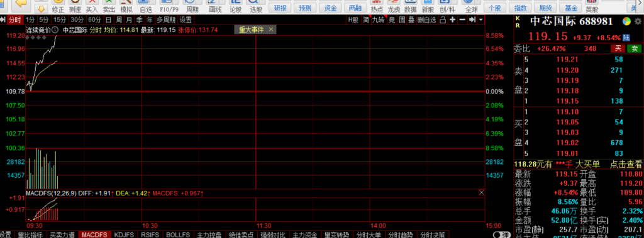
Task: Click the minus icon in chart toolbar
Action: tap(462, 19)
